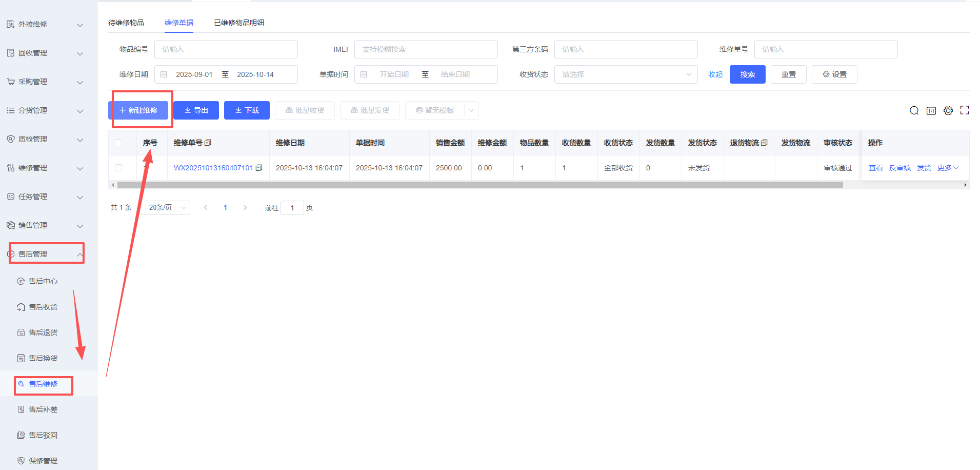Open 收货状态 dropdown selector

[x=626, y=74]
